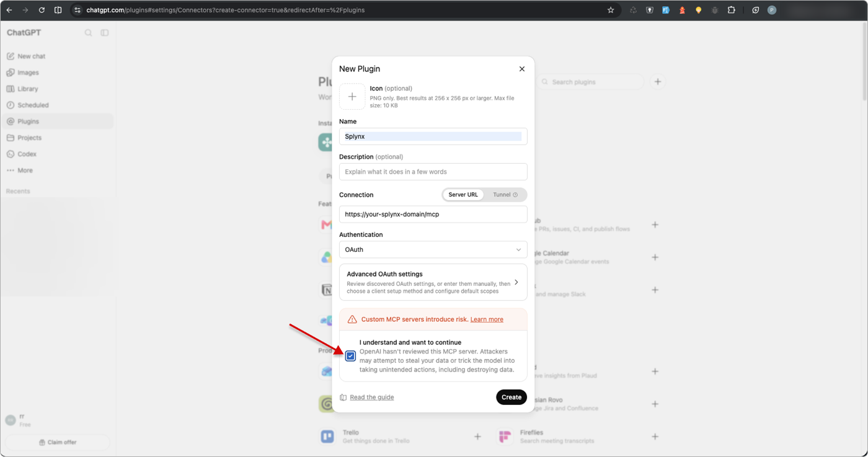
Task: Expand Advanced OAuth settings
Action: [x=433, y=282]
